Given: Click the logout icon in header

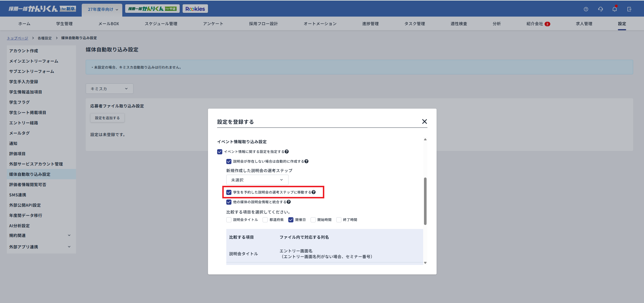Looking at the screenshot, I should pyautogui.click(x=629, y=9).
